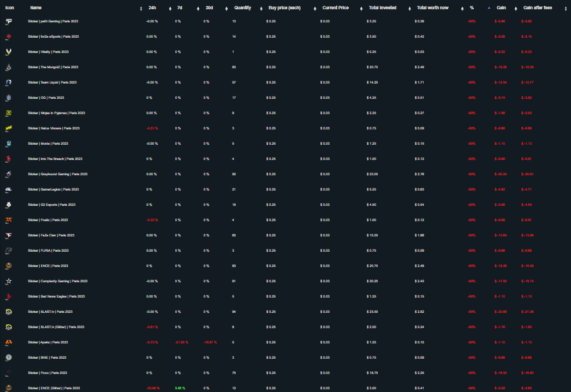
Task: Click 'Sticker | Natus Vincere | Paris 2023' name
Action: (x=53, y=129)
